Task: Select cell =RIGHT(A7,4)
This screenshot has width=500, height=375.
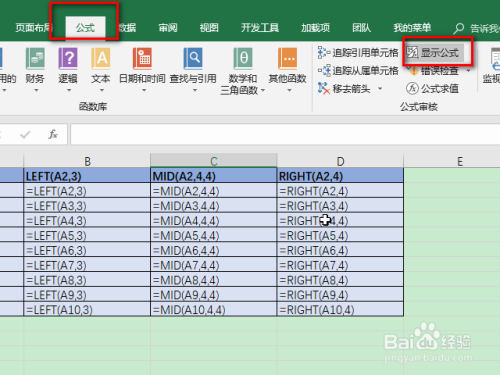Action: pos(340,265)
